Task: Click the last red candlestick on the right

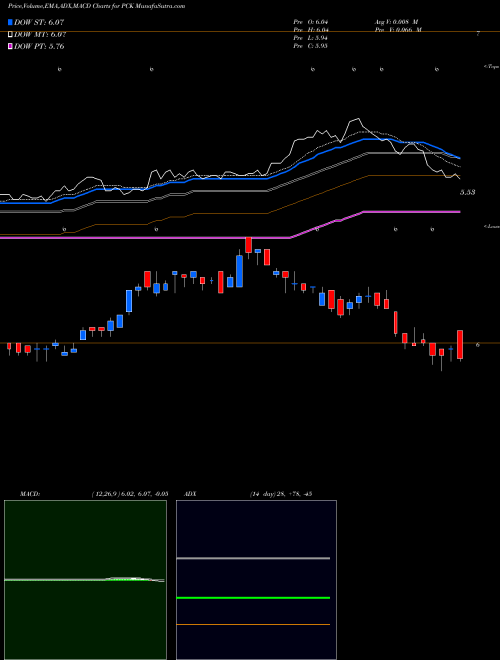Action: pos(460,345)
